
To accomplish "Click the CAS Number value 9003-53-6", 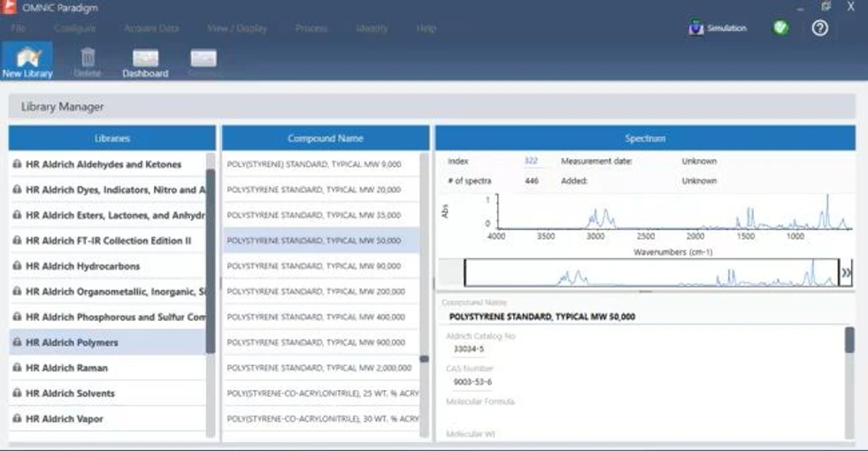I will click(x=472, y=382).
